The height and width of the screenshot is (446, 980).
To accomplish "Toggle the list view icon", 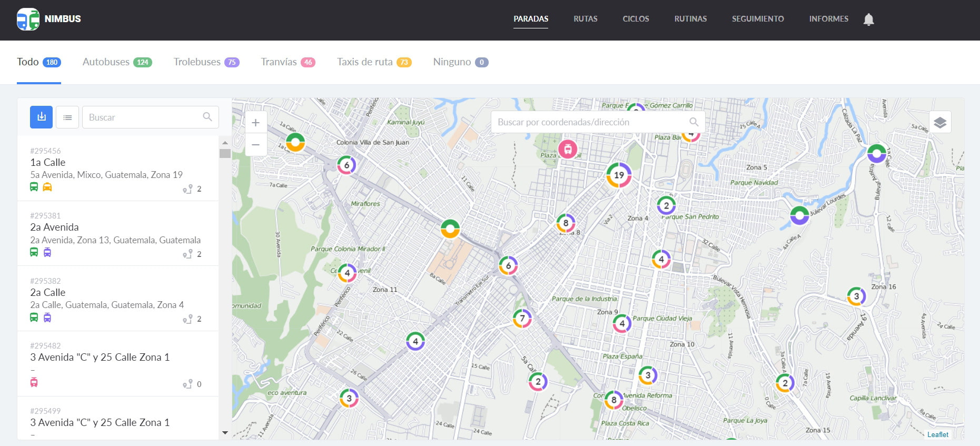I will point(67,117).
